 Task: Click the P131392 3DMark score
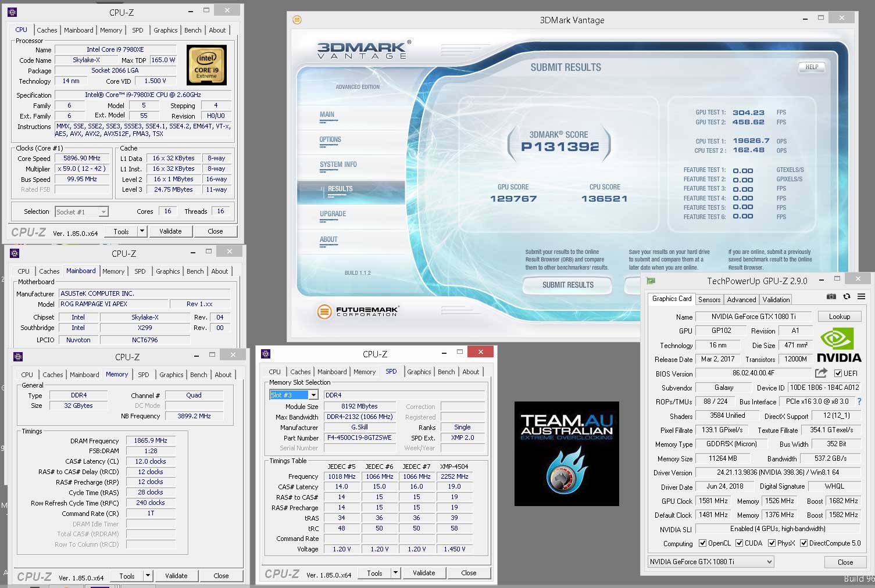[x=560, y=147]
